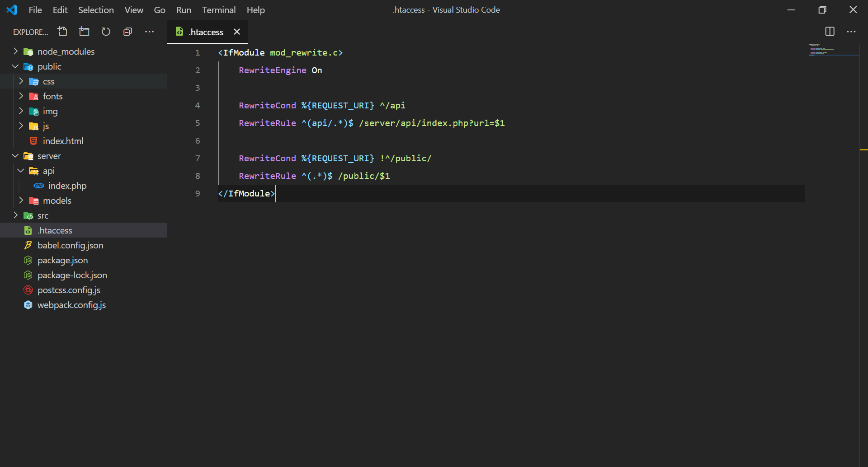Open the Go menu

click(160, 10)
